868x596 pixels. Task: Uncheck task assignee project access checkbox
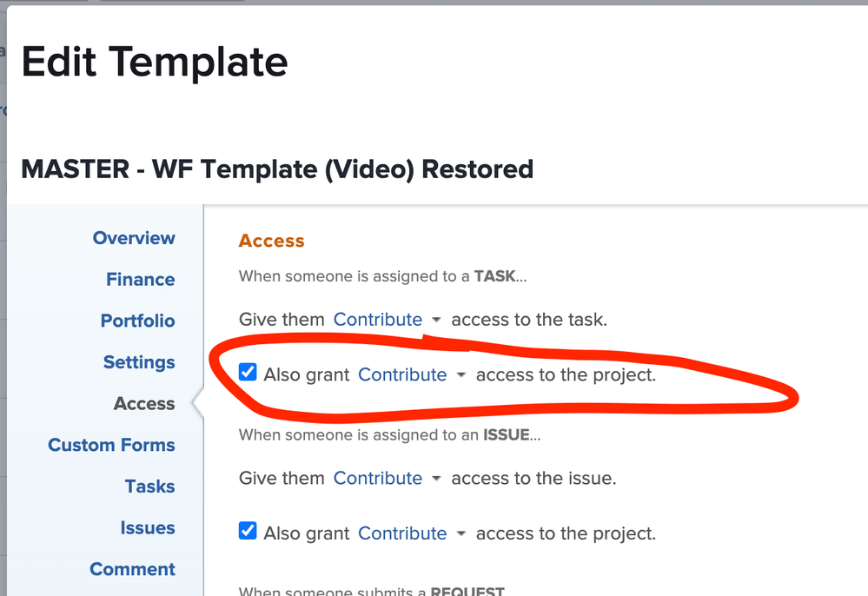[x=248, y=373]
